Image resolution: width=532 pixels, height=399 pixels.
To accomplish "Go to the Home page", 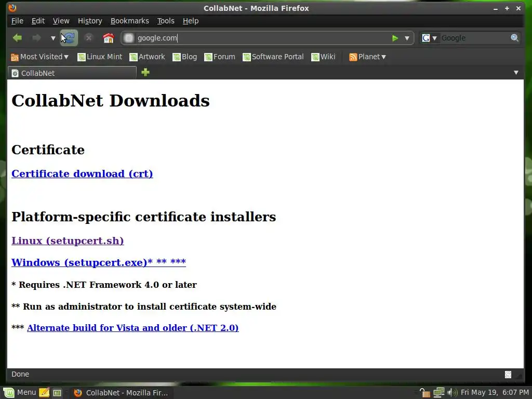I will pyautogui.click(x=108, y=37).
